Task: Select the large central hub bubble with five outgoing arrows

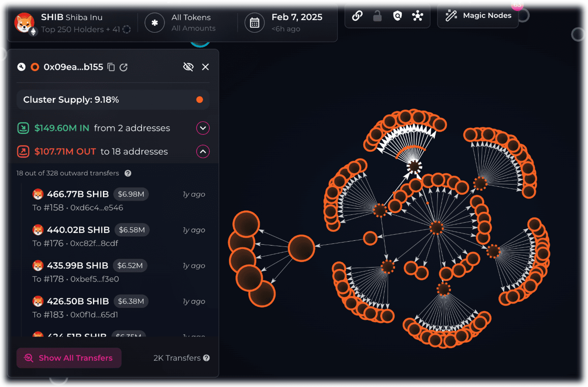Action: 301,248
